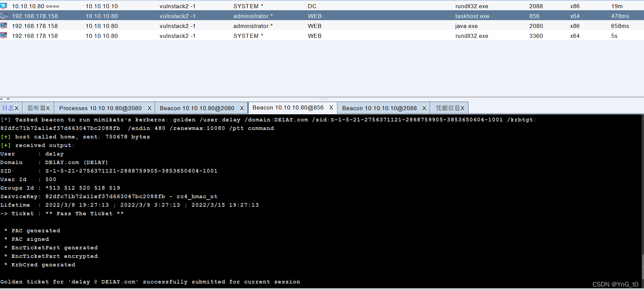Select the java.exe process cell
The width and height of the screenshot is (644, 291).
coord(466,26)
